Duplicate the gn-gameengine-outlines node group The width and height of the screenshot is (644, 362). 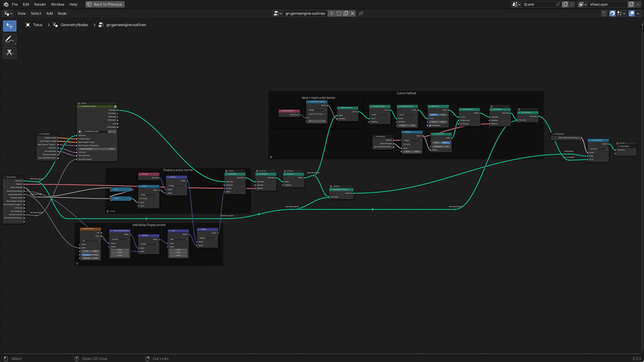346,13
